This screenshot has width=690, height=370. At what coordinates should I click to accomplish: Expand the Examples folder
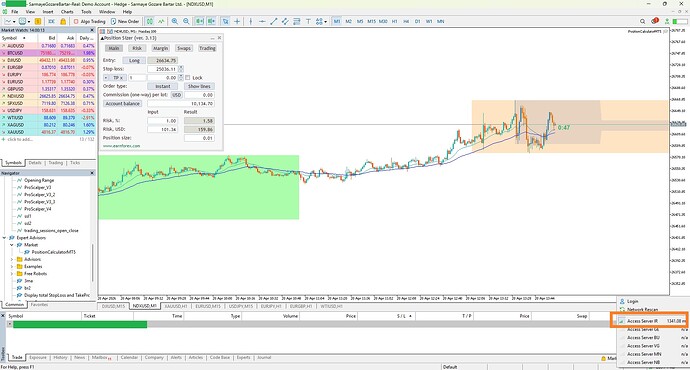pyautogui.click(x=12, y=266)
